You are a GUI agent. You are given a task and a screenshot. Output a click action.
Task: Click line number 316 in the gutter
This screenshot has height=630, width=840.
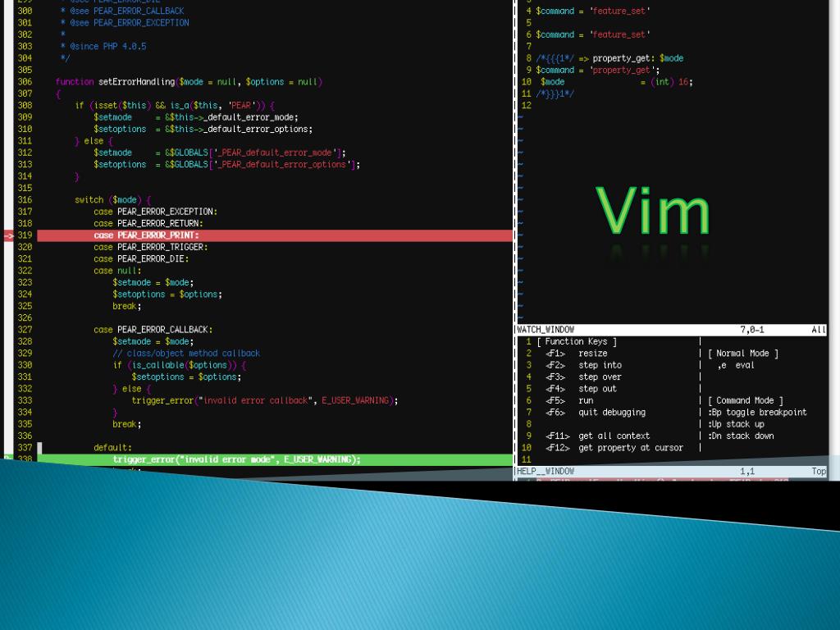pyautogui.click(x=25, y=200)
